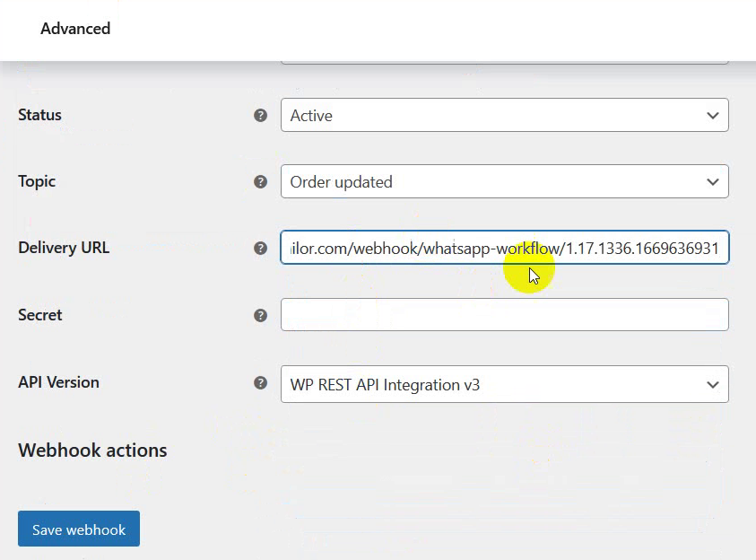This screenshot has width=756, height=560.
Task: Click the Delivery URL label text
Action: 64,248
